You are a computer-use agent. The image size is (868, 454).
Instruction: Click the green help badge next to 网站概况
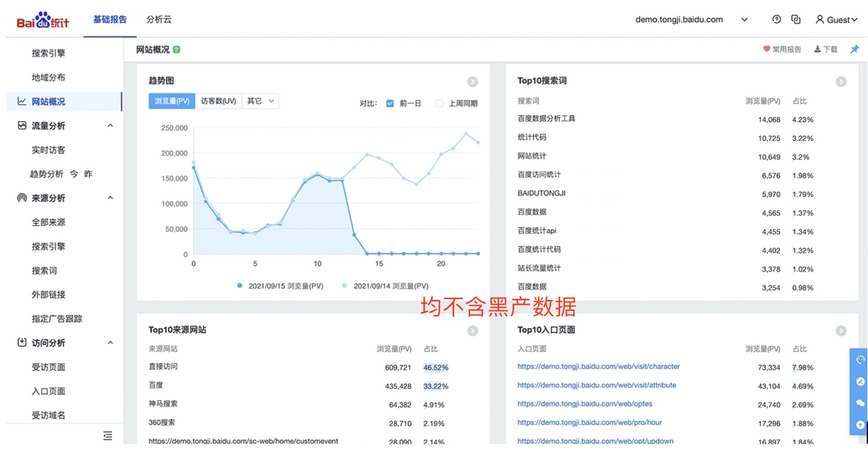tap(176, 50)
